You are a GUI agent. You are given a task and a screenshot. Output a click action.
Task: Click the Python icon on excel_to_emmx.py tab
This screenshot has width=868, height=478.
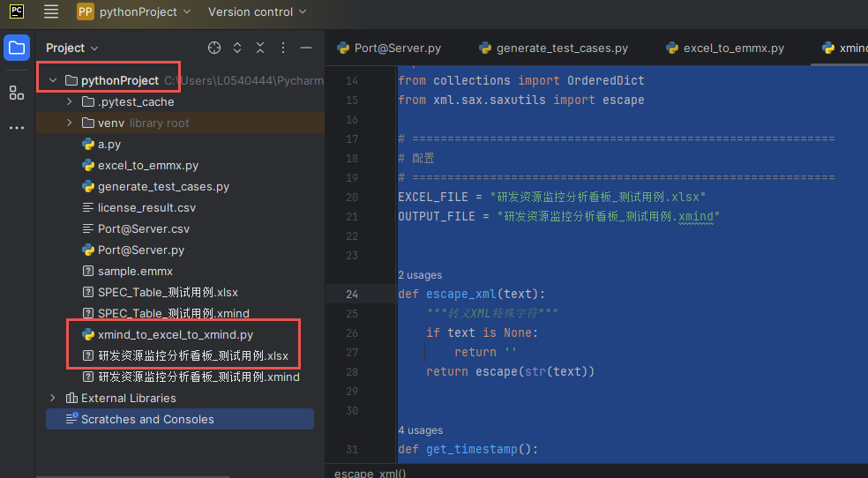pos(672,49)
